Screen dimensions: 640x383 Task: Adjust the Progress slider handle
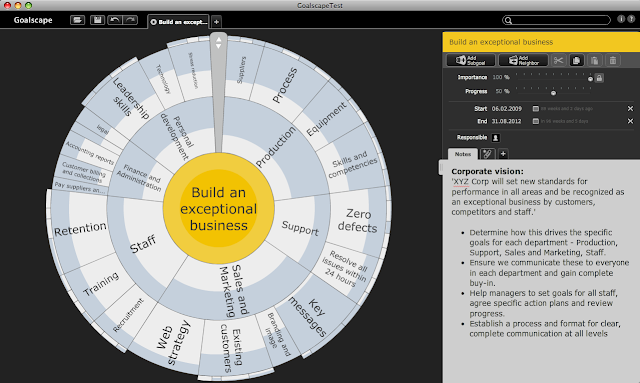[x=553, y=93]
